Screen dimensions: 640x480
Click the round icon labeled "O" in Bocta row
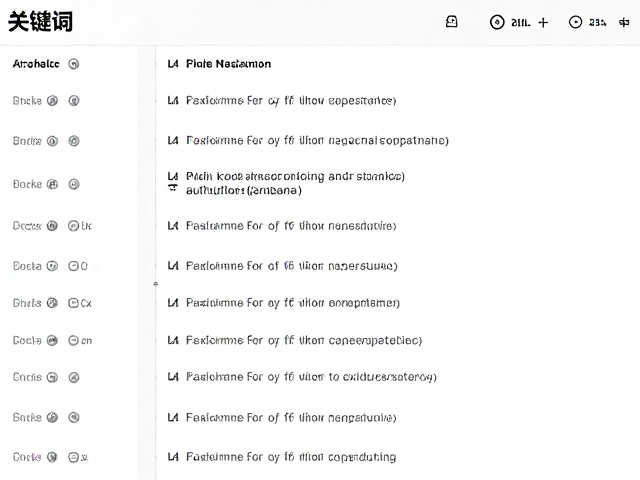tap(73, 266)
